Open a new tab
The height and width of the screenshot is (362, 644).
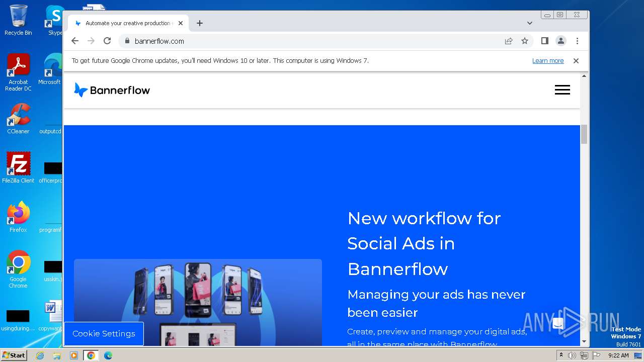coord(200,23)
